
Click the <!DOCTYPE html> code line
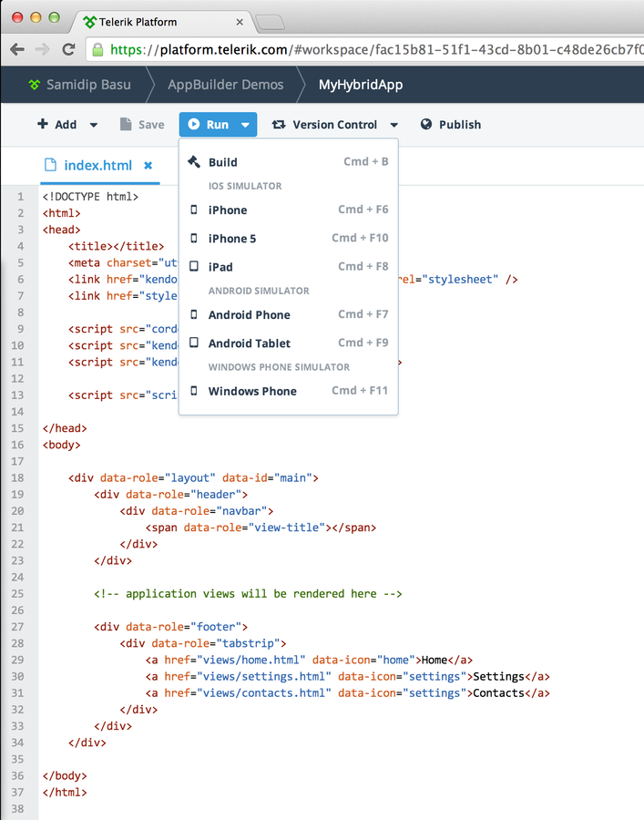(x=90, y=197)
